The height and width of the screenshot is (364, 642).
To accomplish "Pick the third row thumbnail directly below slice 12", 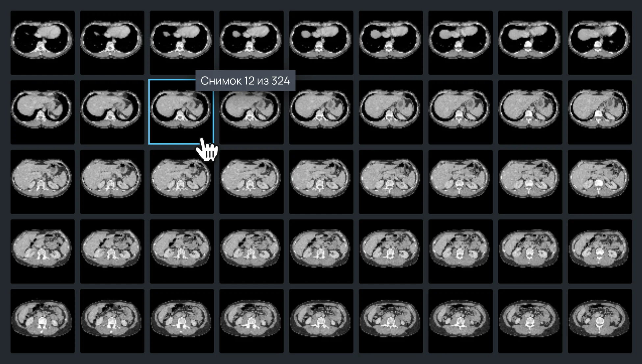I will [182, 182].
